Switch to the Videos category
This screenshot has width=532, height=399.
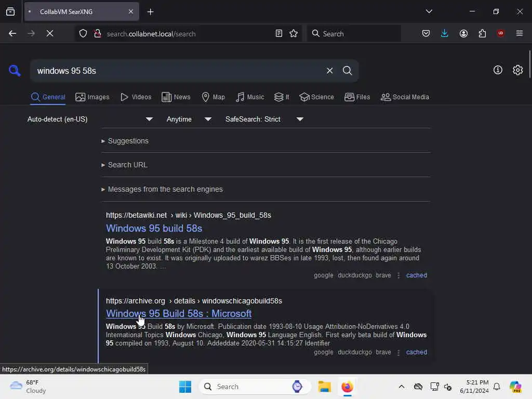pyautogui.click(x=136, y=97)
